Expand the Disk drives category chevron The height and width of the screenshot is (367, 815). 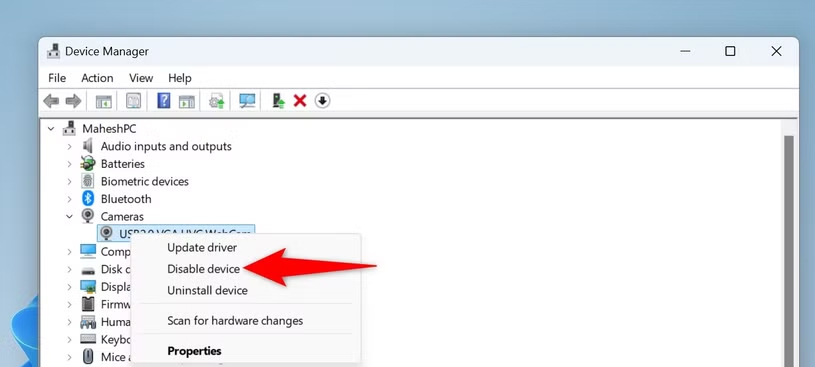(69, 269)
